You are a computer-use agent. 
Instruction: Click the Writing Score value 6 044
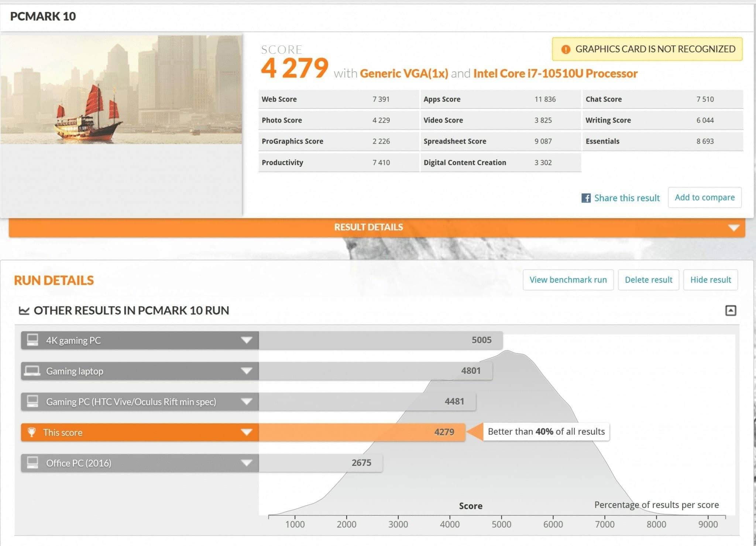tap(705, 120)
